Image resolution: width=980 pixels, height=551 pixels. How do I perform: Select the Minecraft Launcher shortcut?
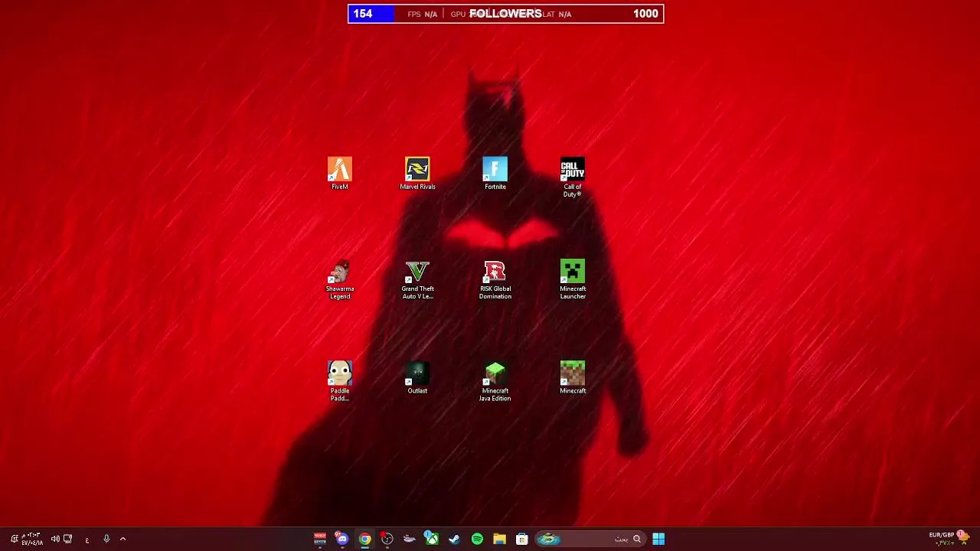(573, 280)
